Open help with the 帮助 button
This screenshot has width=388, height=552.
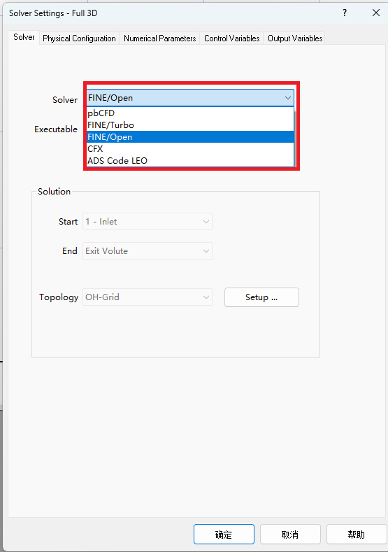coord(356,534)
